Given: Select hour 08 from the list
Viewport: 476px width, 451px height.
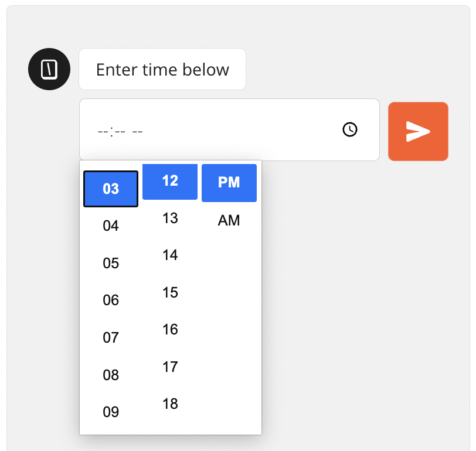Looking at the screenshot, I should (x=111, y=375).
